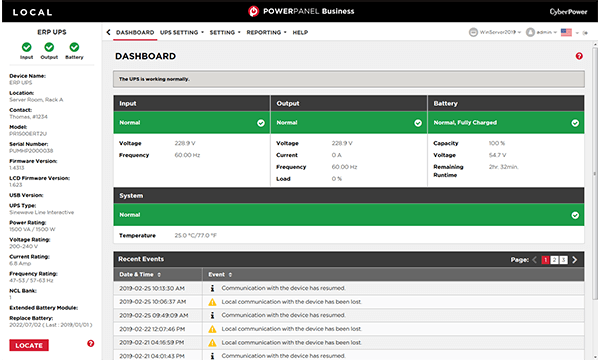This screenshot has width=600, height=360.
Task: Click battery voltage value 54.7 V
Action: click(x=497, y=155)
